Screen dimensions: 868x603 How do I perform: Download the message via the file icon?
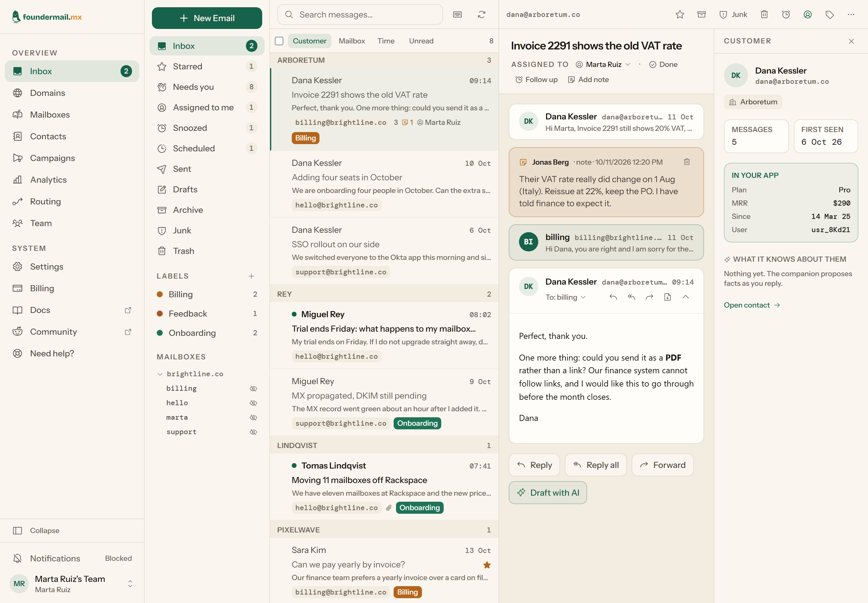[668, 297]
